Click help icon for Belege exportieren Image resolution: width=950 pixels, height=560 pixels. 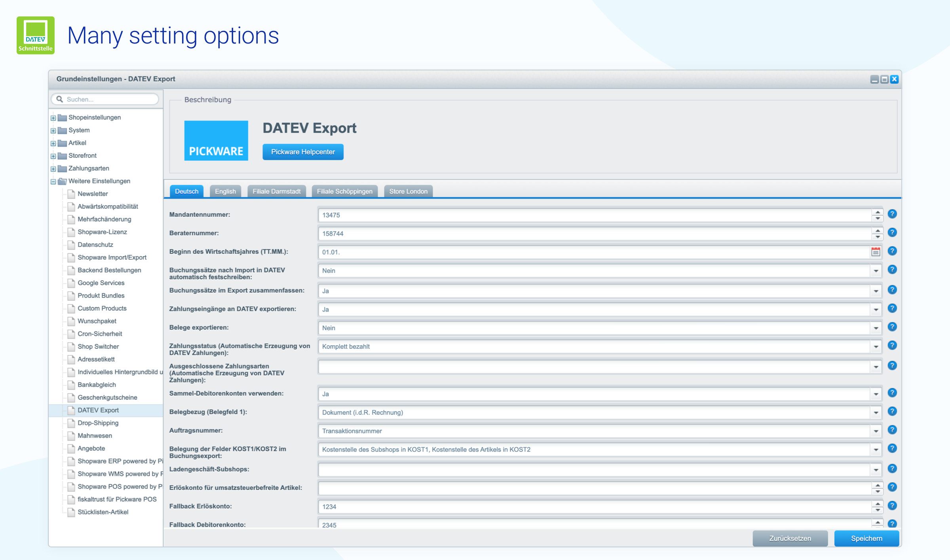(x=892, y=327)
